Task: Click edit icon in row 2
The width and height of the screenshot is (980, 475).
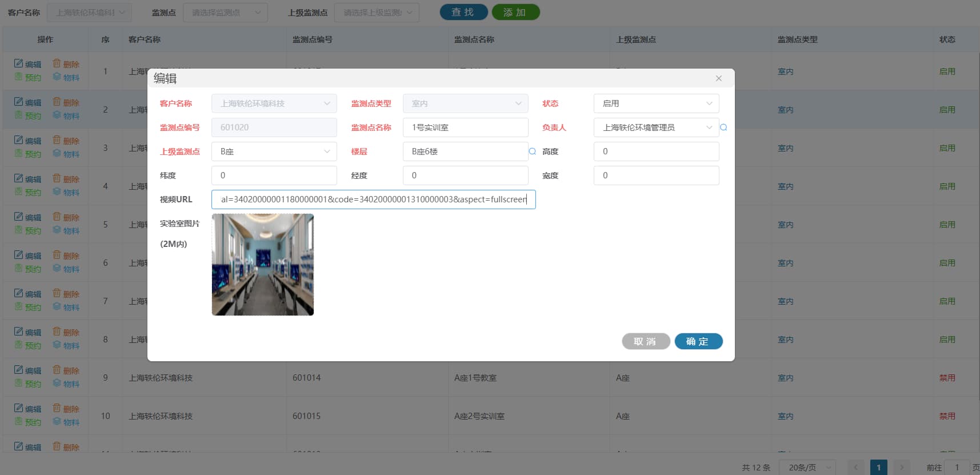Action: tap(19, 102)
